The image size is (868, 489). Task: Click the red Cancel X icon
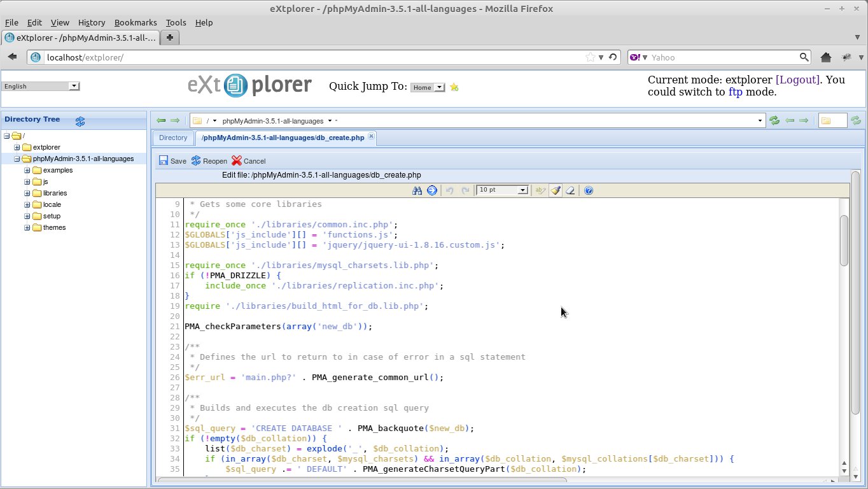[237, 161]
